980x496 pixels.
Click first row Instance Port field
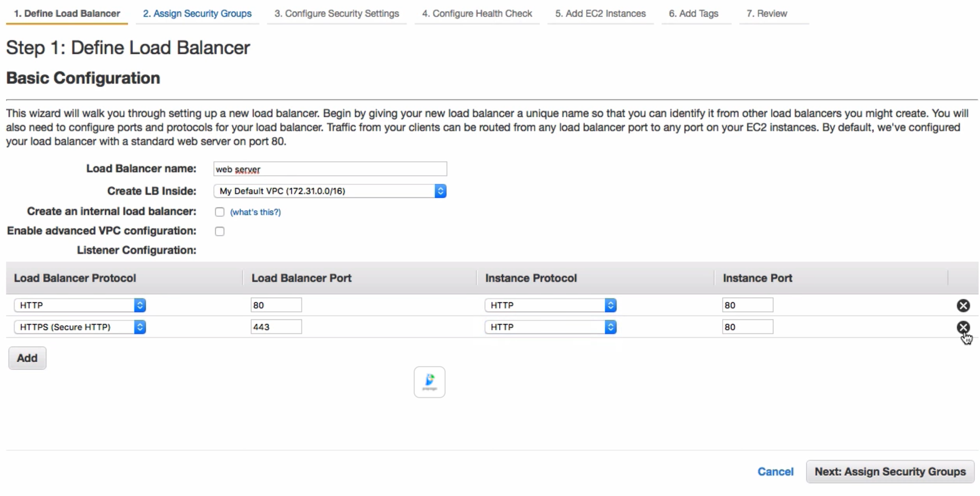pyautogui.click(x=747, y=305)
